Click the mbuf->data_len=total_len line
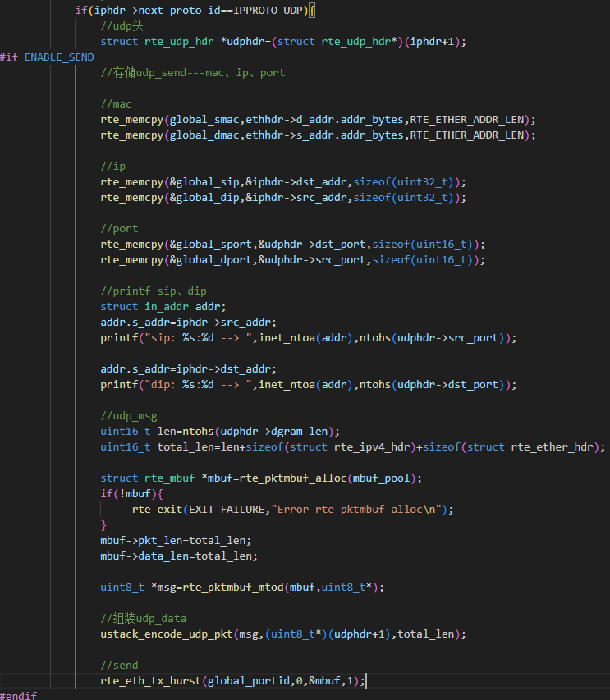Viewport: 610px width, 700px height. [179, 556]
